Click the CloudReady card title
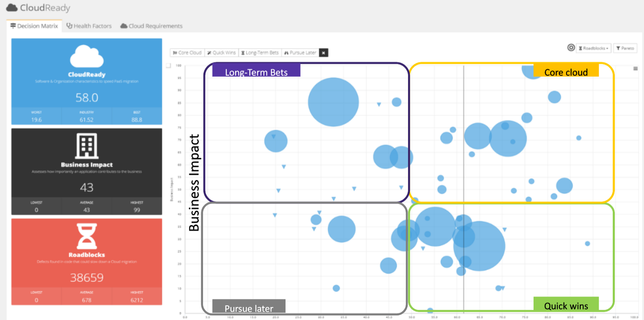644x320 pixels. (x=86, y=75)
